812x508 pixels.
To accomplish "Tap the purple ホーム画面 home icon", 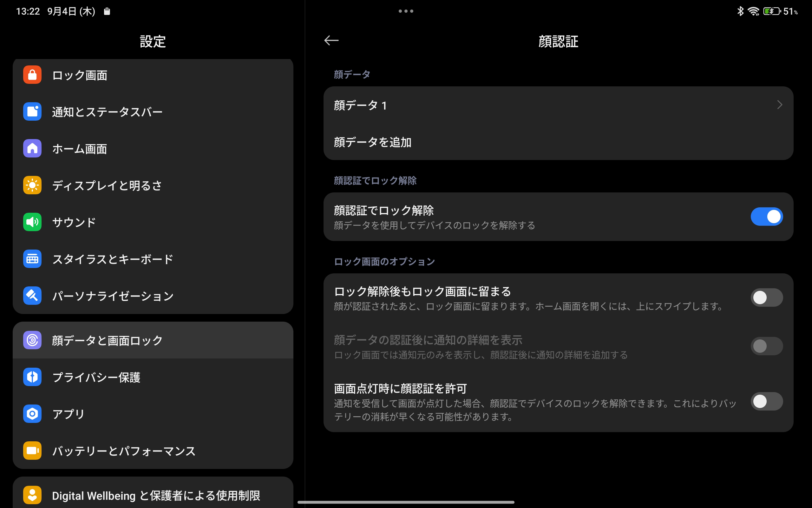I will click(x=32, y=148).
